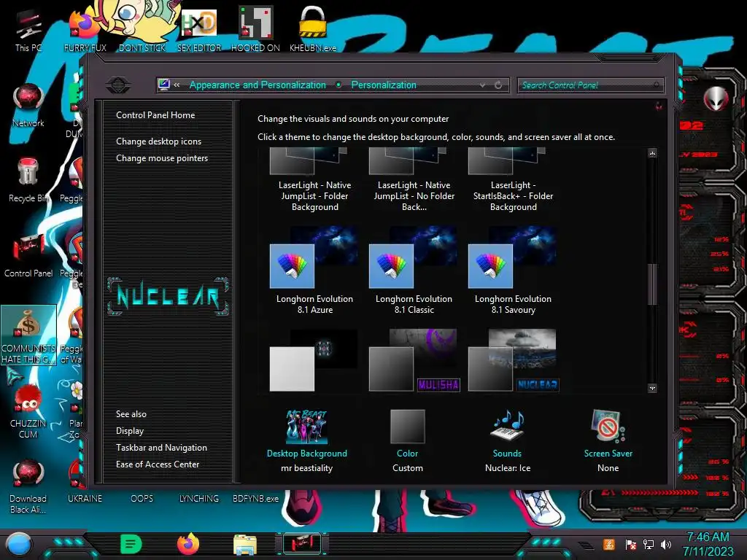Viewport: 747px width, 560px height.
Task: Click the flag with red X tray icon
Action: [x=631, y=544]
